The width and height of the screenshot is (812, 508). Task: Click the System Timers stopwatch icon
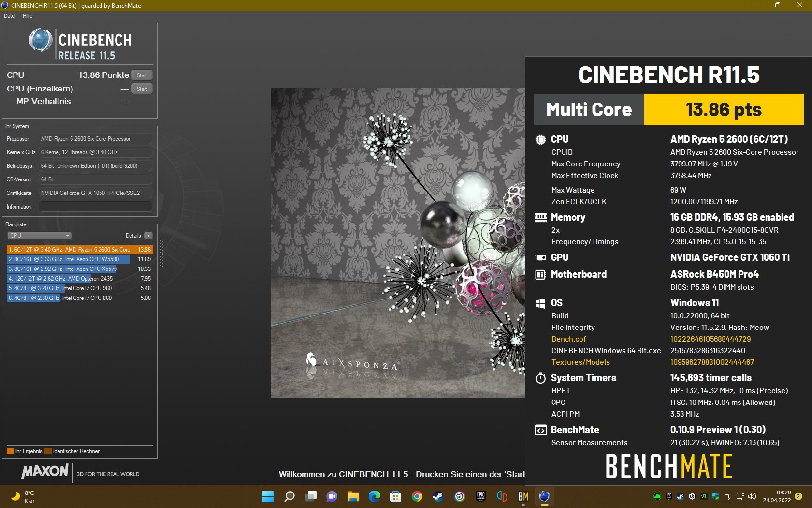pyautogui.click(x=540, y=378)
